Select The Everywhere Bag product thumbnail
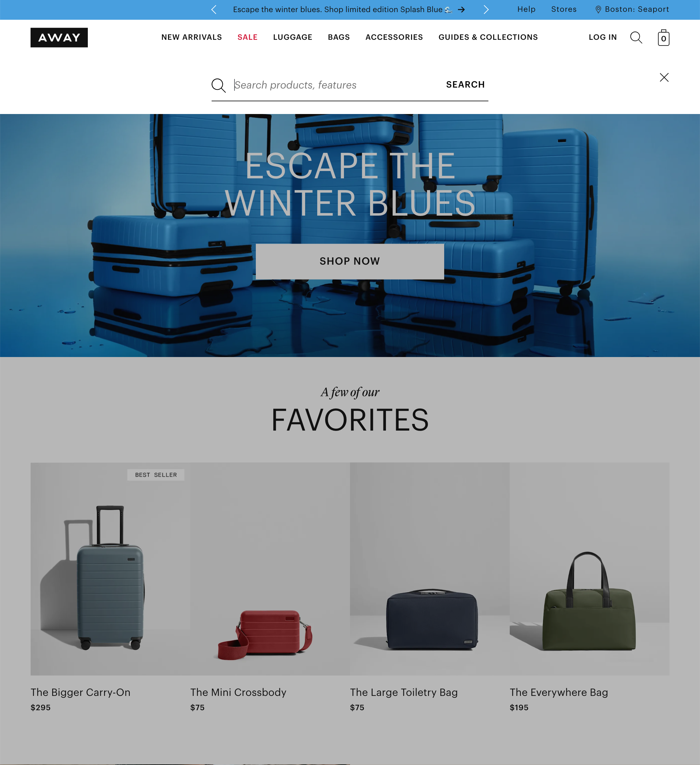The width and height of the screenshot is (700, 765). 589,568
